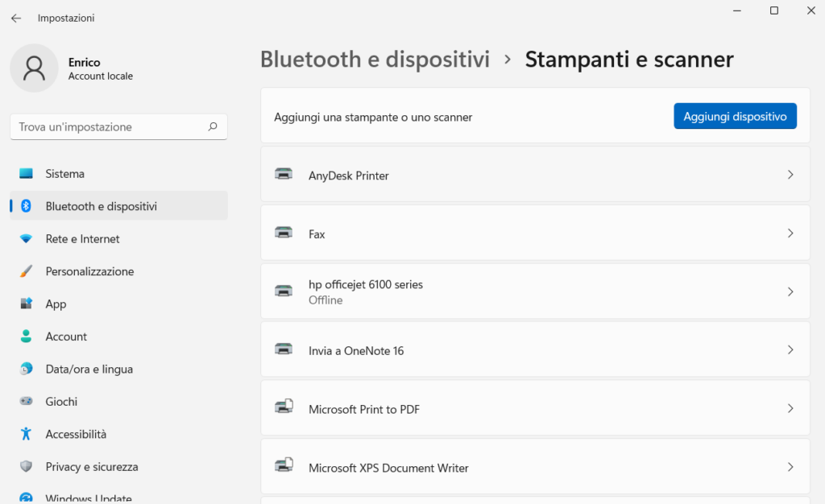Click the Data/ora e lingua clock icon
This screenshot has width=825, height=504.
[26, 369]
